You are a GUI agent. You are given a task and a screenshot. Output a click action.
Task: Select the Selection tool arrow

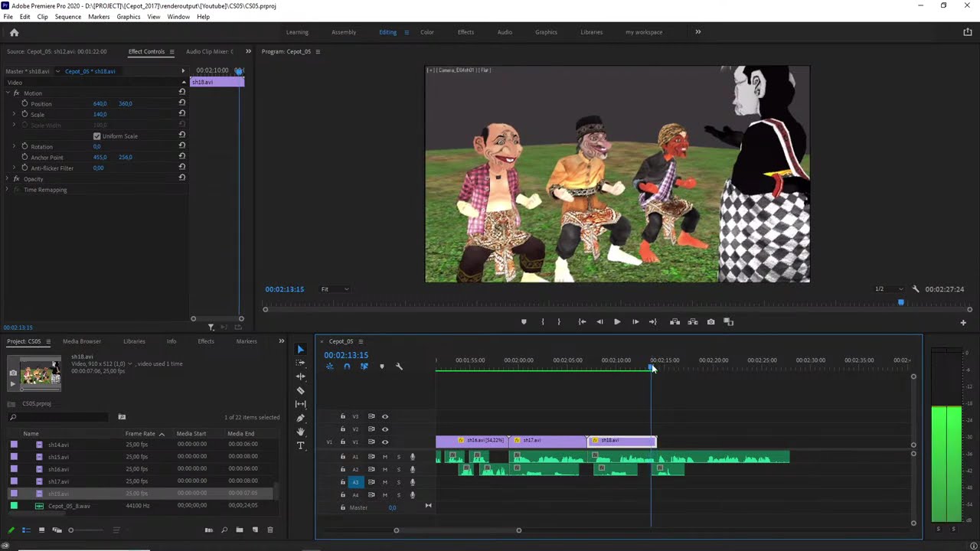tap(300, 349)
